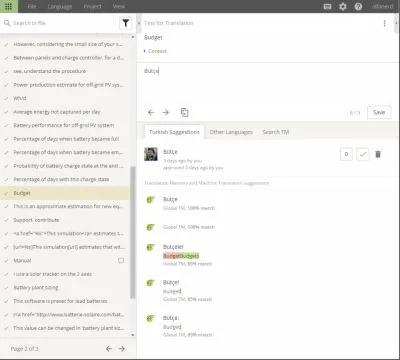Select 'However, considering the small size' string
This screenshot has height=360, width=400.
pyautogui.click(x=65, y=44)
